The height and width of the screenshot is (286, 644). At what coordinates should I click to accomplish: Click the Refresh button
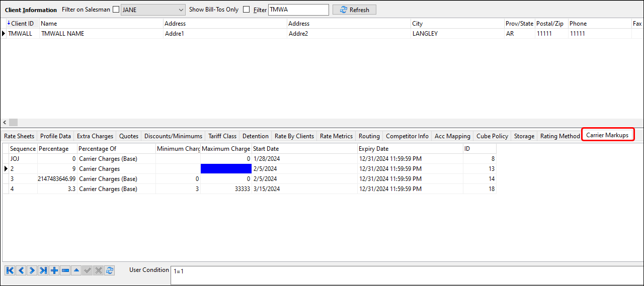354,10
